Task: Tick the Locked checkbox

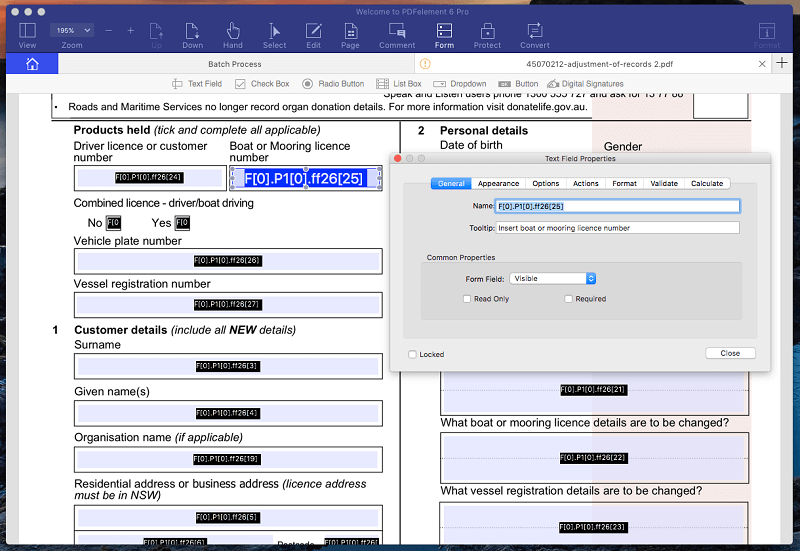Action: pos(412,354)
